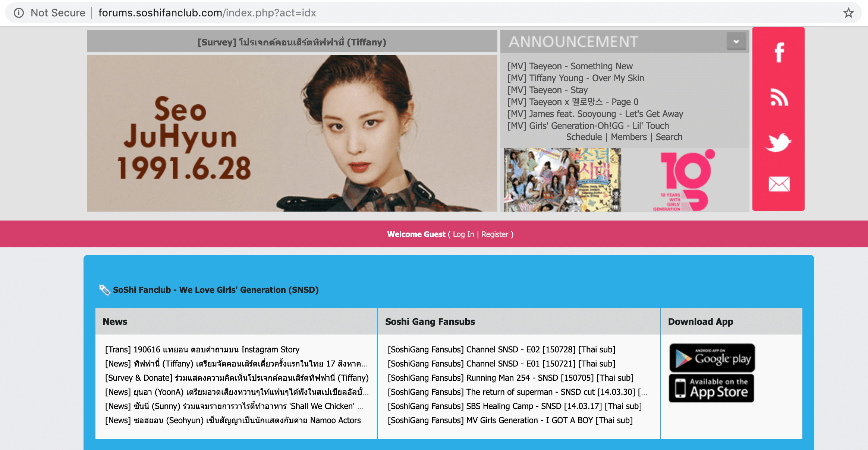Open the Trans 190616 Instagram Story post
The width and height of the screenshot is (868, 450).
coord(202,349)
